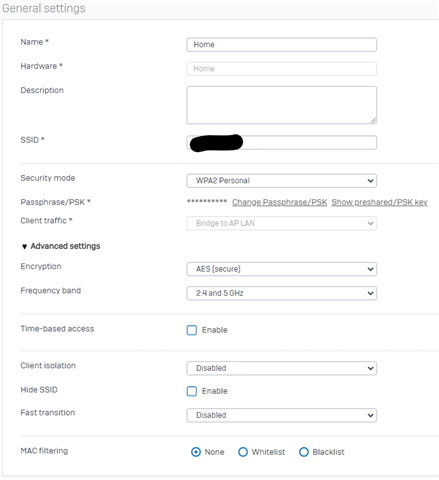Click the Name input field containing Home
The height and width of the screenshot is (480, 439).
282,45
